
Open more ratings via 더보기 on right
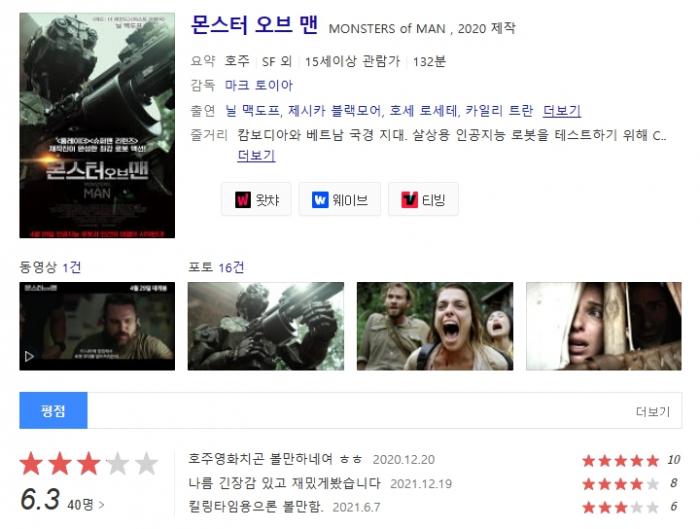click(653, 411)
